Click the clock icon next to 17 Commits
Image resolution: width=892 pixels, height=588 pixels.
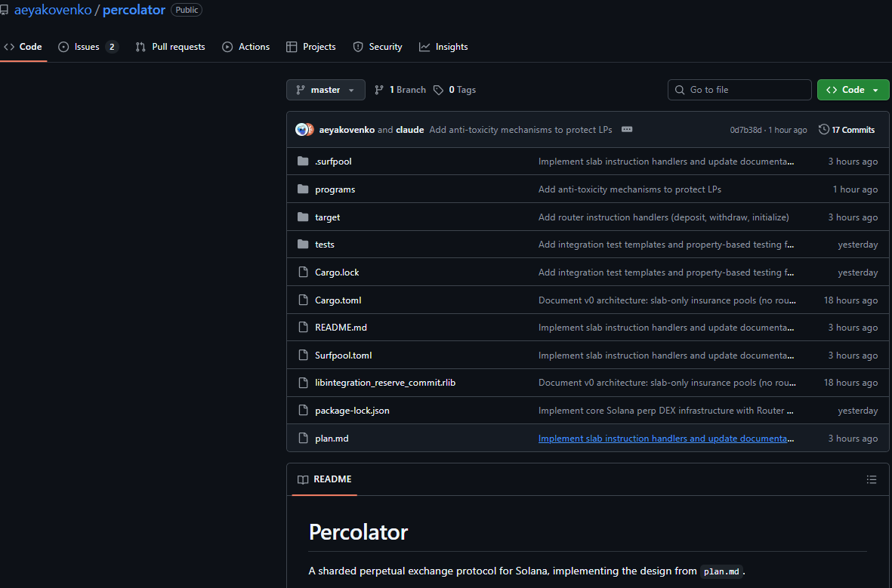(823, 129)
